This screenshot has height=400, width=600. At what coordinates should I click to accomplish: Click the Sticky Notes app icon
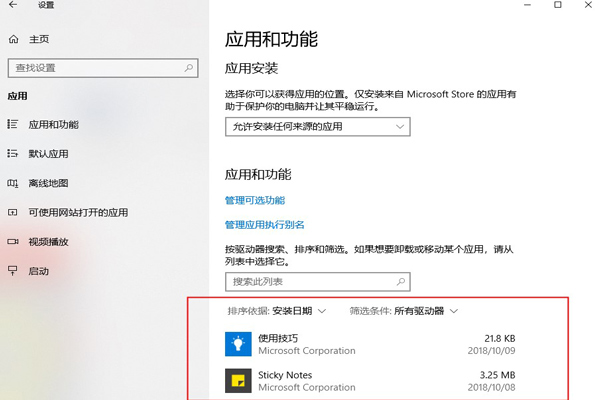tap(238, 380)
